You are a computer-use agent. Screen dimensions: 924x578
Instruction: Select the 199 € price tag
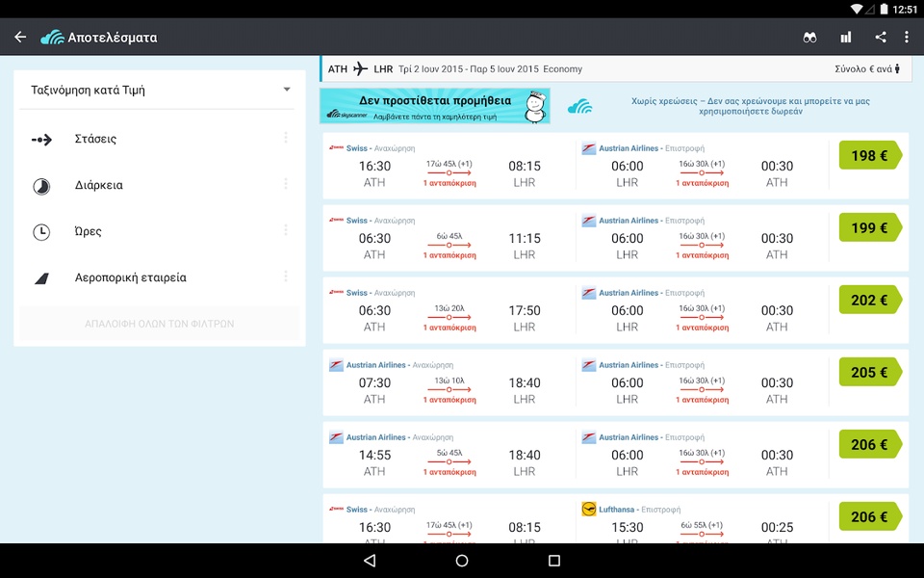870,227
